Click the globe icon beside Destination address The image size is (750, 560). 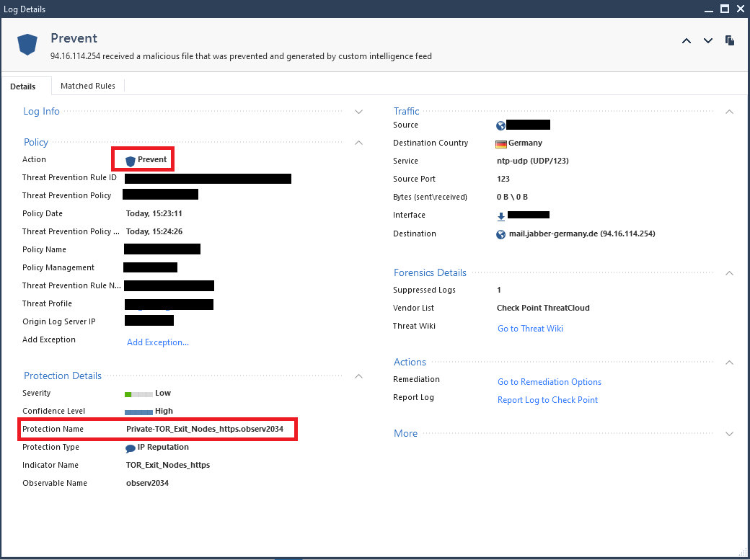(500, 234)
